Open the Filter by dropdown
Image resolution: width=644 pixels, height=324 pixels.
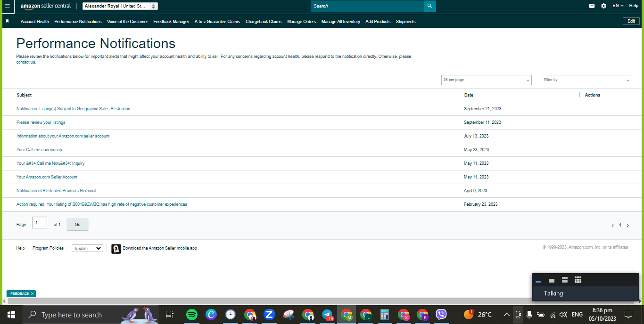click(587, 80)
